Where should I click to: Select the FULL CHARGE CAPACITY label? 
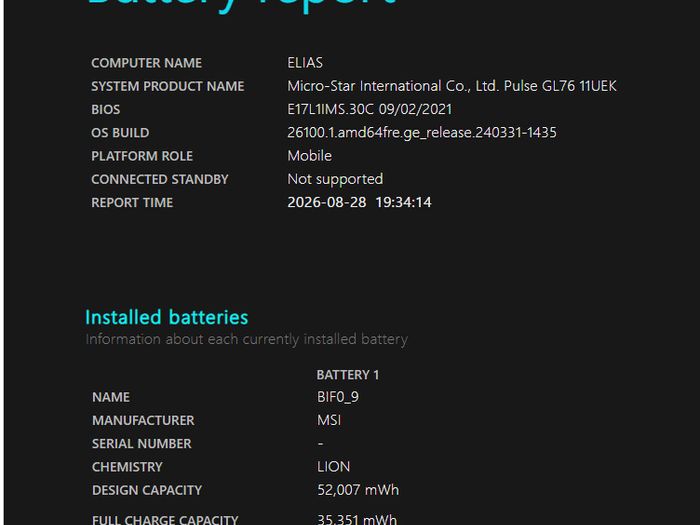(165, 520)
